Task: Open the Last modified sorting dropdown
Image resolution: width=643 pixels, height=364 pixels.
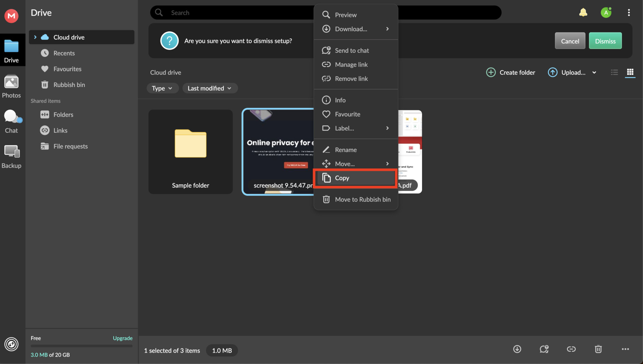Action: click(210, 88)
